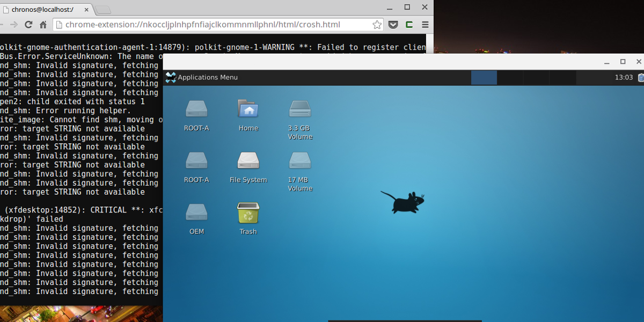Click the Pocket extension icon
The width and height of the screenshot is (644, 322).
tap(393, 25)
